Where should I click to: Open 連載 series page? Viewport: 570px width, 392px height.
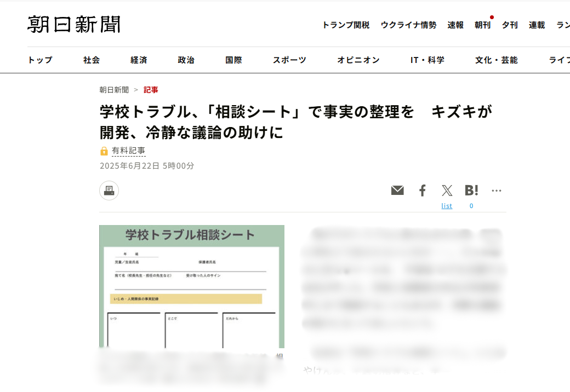537,25
